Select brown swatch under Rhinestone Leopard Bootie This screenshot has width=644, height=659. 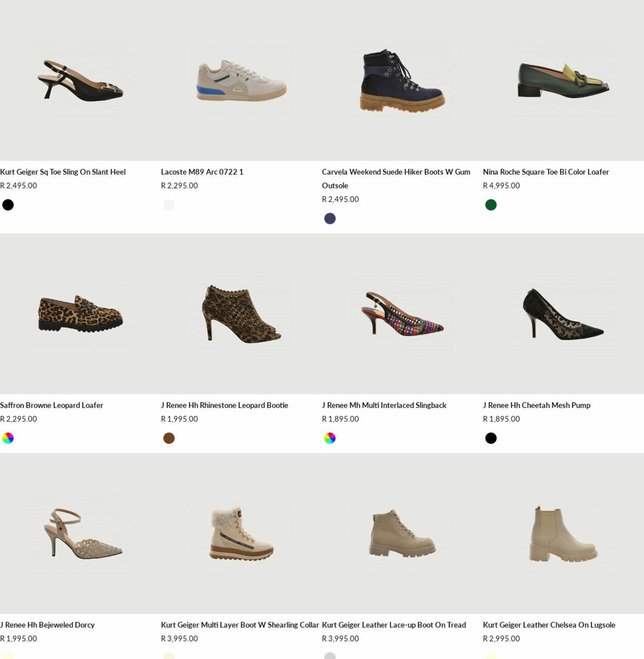pyautogui.click(x=169, y=438)
